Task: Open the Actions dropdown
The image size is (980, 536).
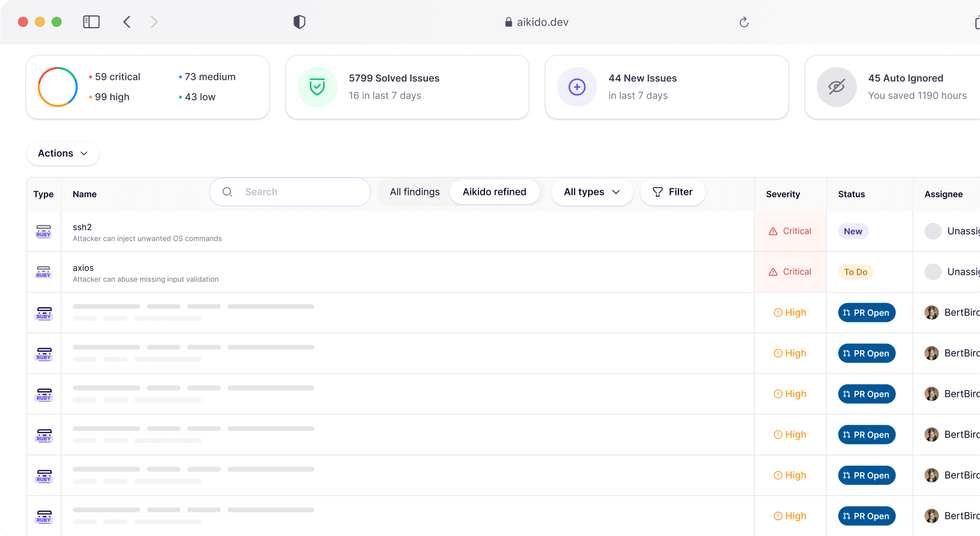Action: pos(62,153)
